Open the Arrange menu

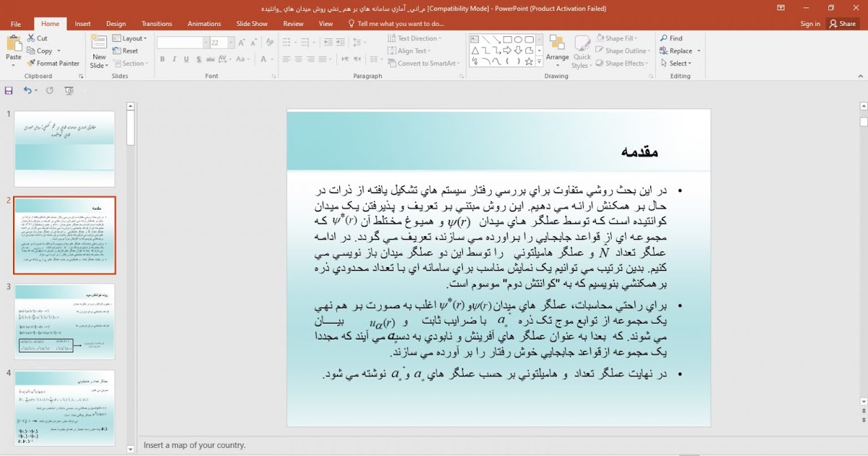coord(557,51)
